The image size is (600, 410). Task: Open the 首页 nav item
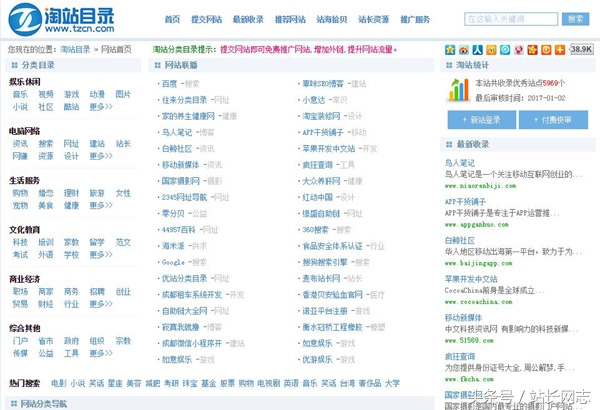pyautogui.click(x=172, y=19)
